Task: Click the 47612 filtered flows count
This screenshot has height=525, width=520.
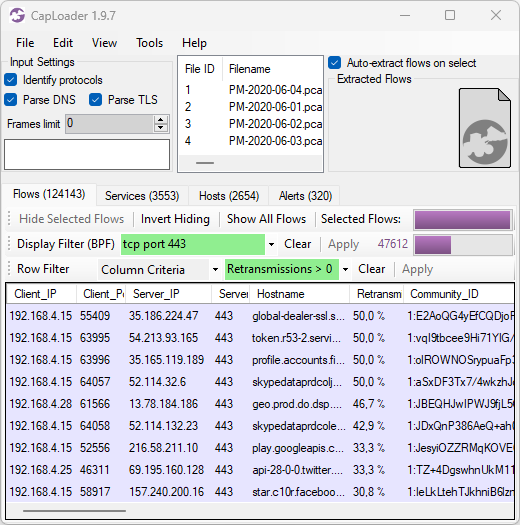Action: (x=393, y=244)
